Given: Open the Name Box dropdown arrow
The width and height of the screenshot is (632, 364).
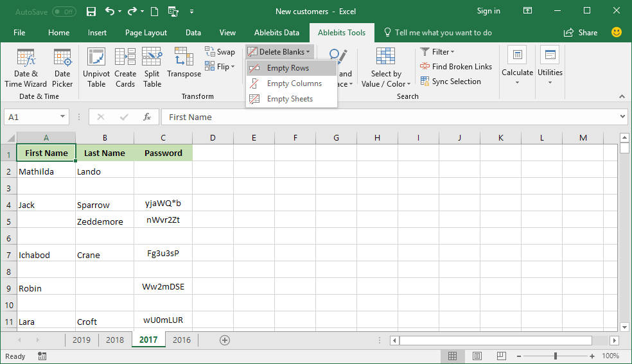Looking at the screenshot, I should tap(62, 117).
